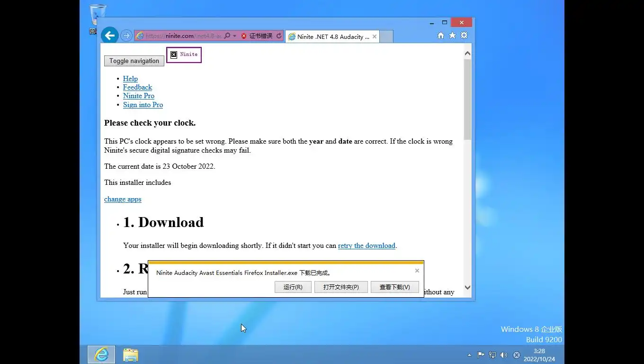
Task: Select the Recycle Bin desktop icon
Action: pos(97,18)
